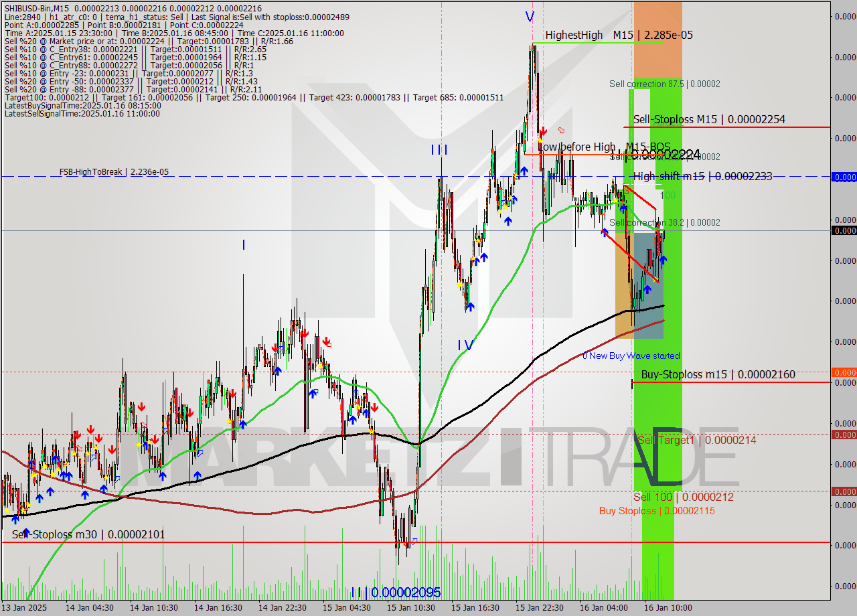The width and height of the screenshot is (857, 616).
Task: Click the '16 Jan 10:00' time axis label
Action: pos(668,608)
